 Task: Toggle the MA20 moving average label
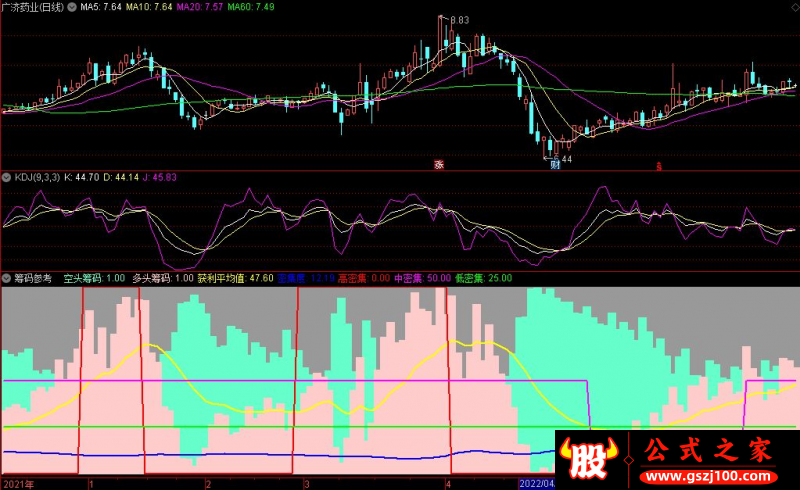point(199,7)
